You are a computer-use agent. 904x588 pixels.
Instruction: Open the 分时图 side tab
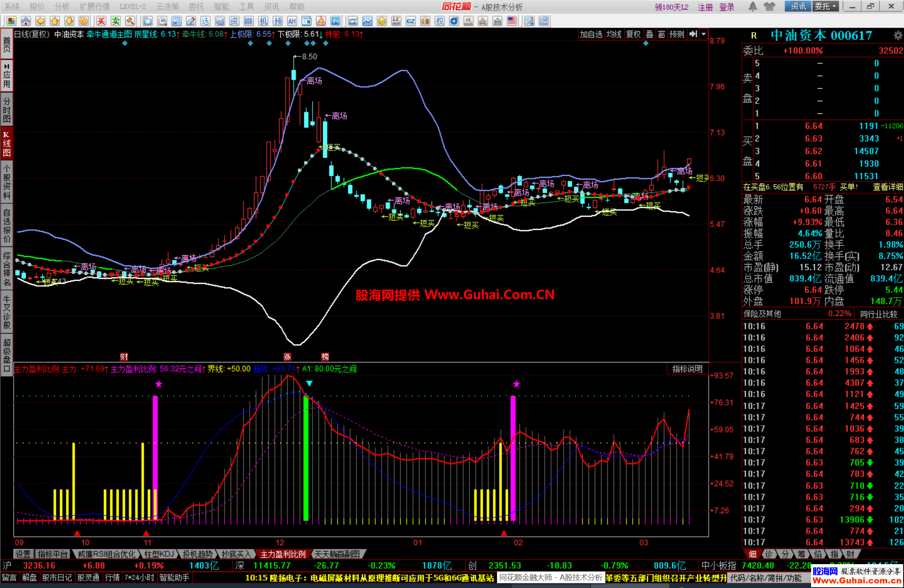pos(7,110)
